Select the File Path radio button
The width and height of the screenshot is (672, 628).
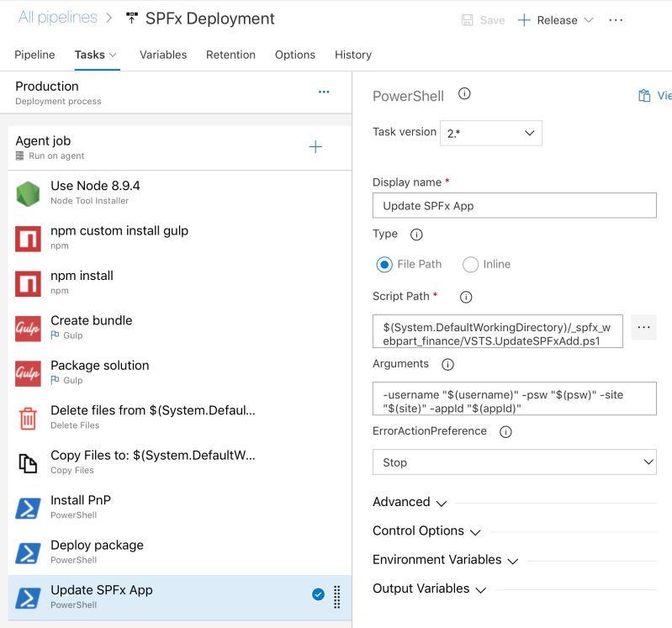(x=384, y=264)
